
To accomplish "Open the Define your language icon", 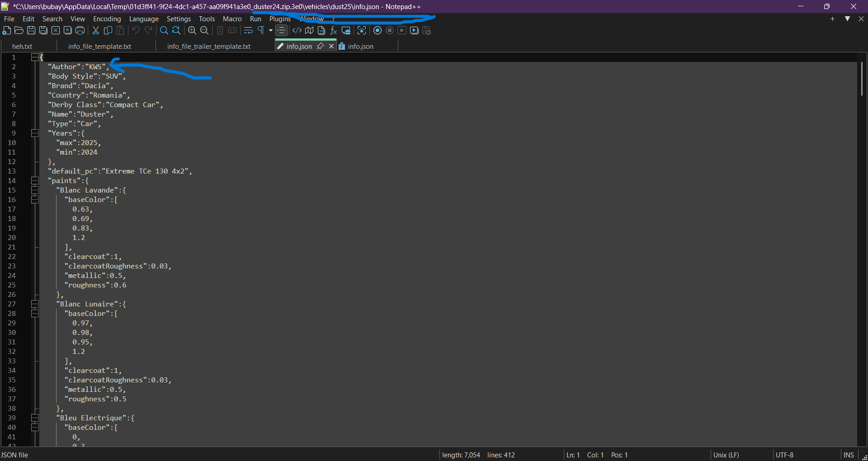I will [297, 31].
